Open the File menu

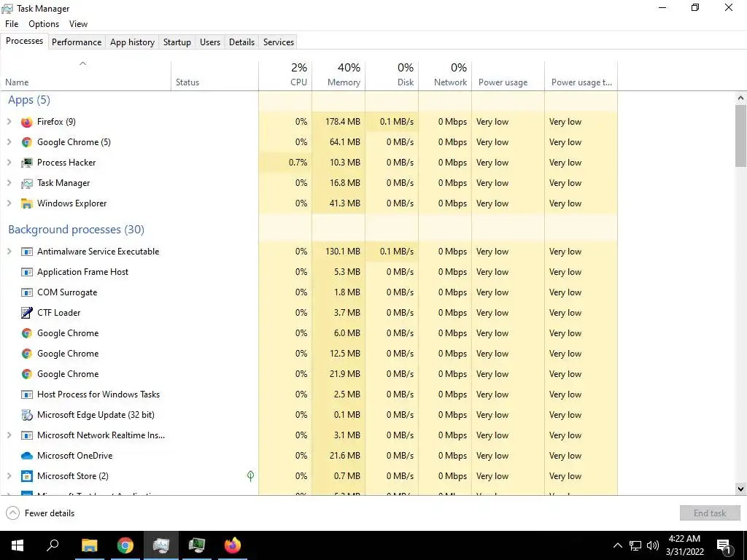point(12,24)
